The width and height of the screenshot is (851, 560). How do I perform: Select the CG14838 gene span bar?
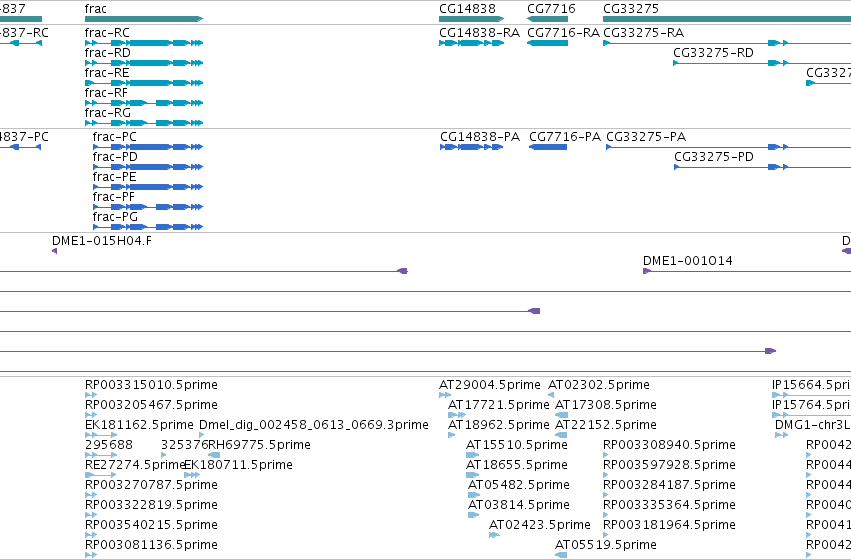472,19
